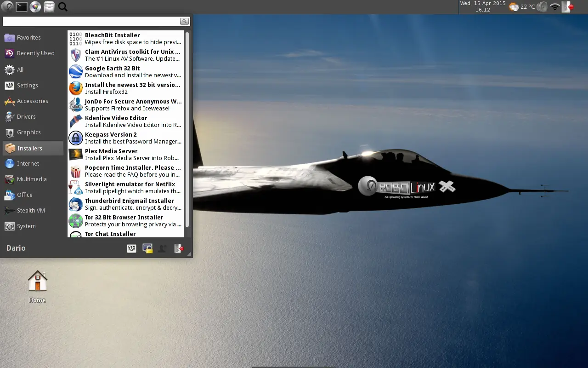Screen dimensions: 588x368
Task: Click the Thunderbird Enigmail icon
Action: 76,204
